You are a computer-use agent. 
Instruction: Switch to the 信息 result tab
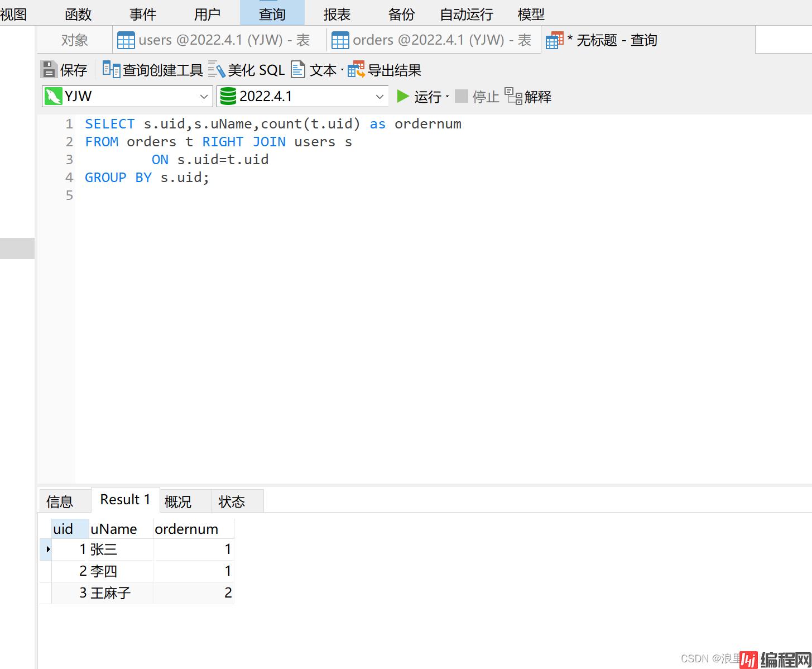coord(65,501)
